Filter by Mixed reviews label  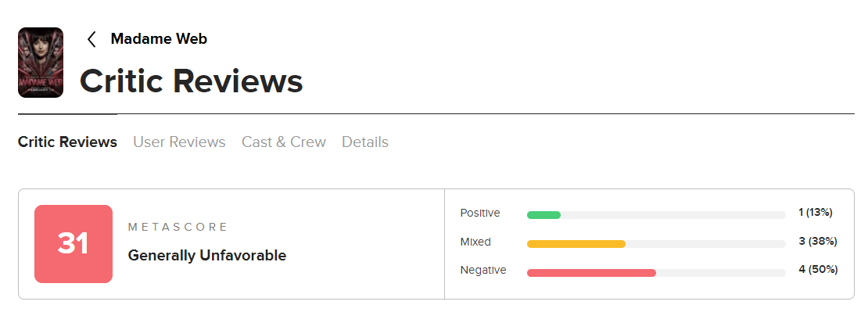click(475, 242)
